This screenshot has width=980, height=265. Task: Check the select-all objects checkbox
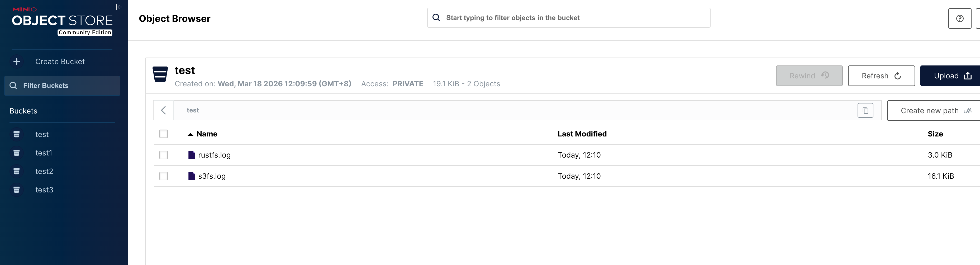coord(164,134)
